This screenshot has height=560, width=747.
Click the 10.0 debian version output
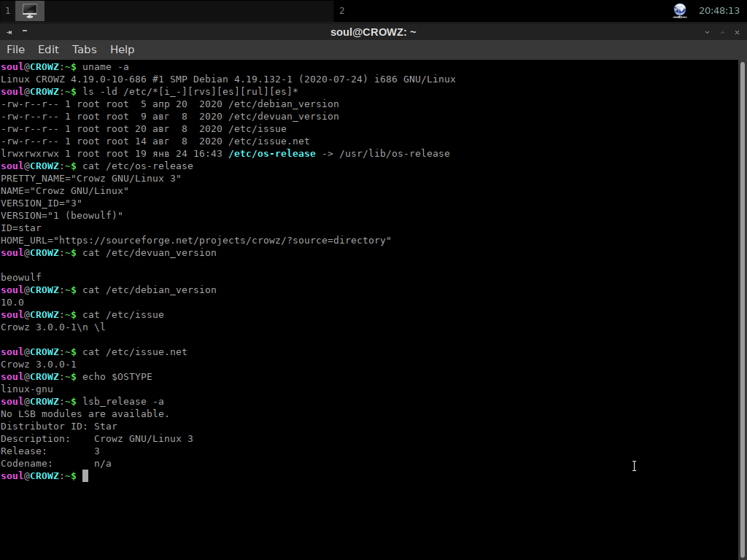(x=12, y=303)
